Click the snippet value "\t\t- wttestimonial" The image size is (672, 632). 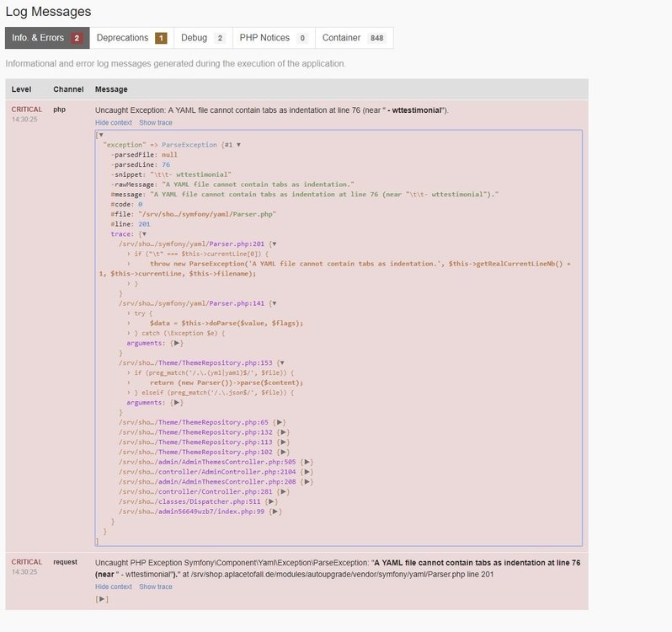[190, 174]
